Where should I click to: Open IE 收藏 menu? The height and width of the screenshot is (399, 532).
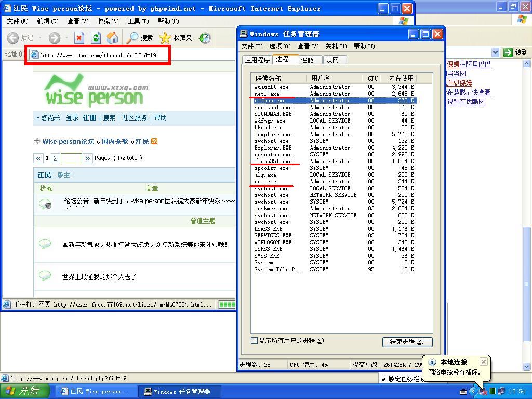point(108,21)
